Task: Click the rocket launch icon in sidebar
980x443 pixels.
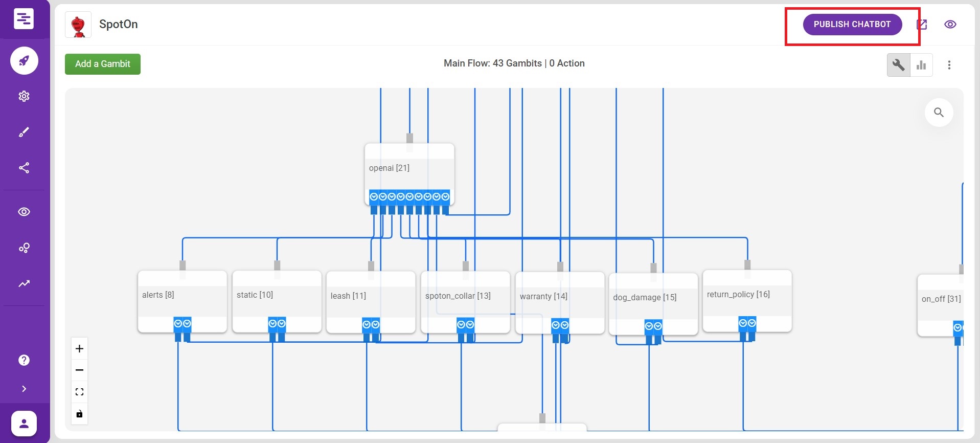Action: [x=24, y=61]
